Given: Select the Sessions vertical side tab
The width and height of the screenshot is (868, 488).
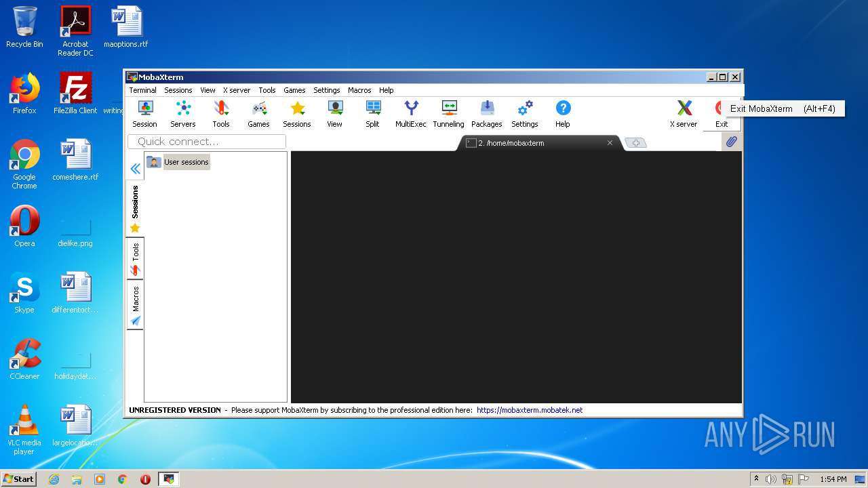Looking at the screenshot, I should pos(135,209).
